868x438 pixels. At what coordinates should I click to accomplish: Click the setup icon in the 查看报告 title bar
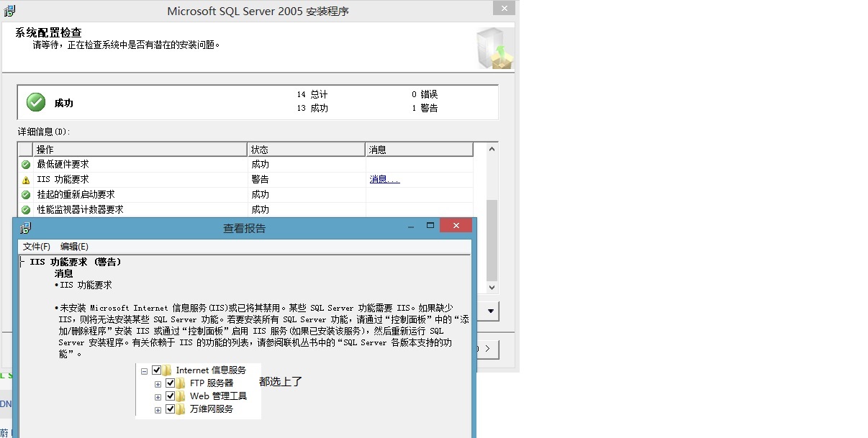point(26,227)
